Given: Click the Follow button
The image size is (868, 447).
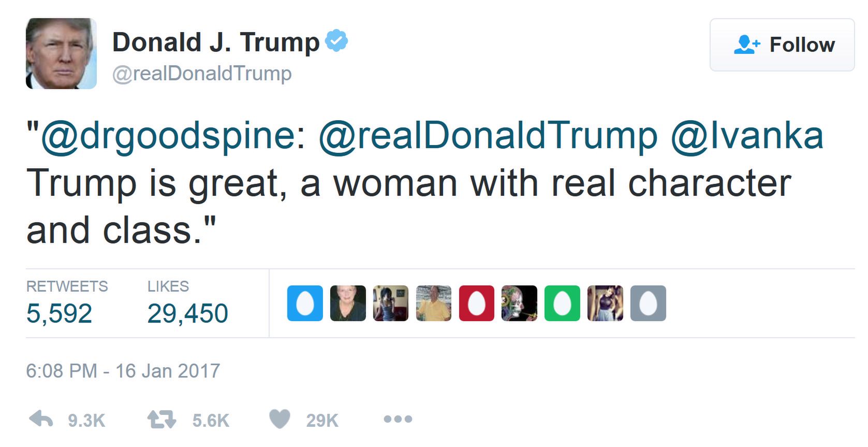Looking at the screenshot, I should pyautogui.click(x=782, y=45).
